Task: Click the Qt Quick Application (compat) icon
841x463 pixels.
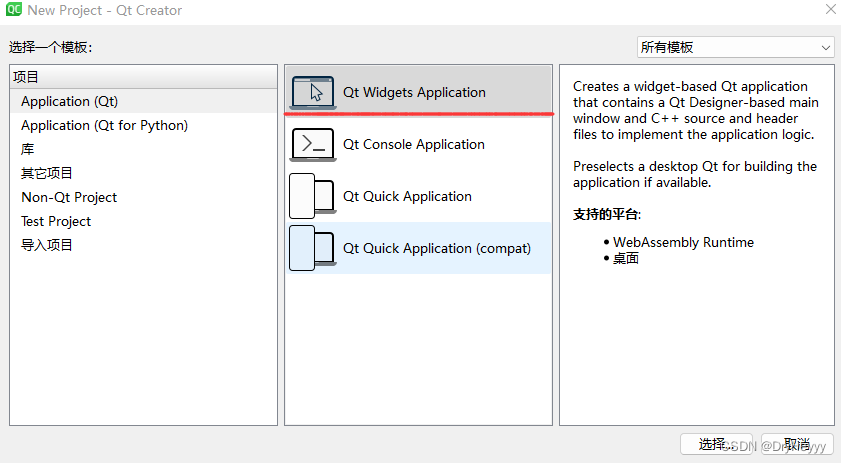Action: click(x=312, y=248)
